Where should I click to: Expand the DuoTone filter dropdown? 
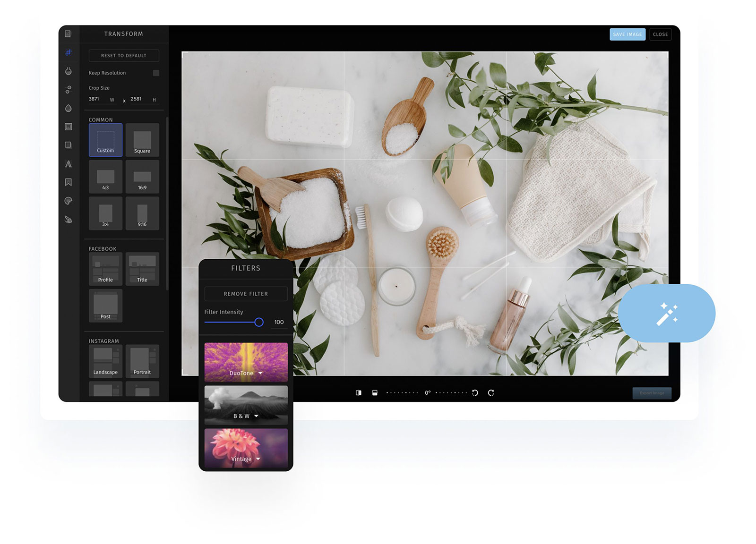[x=259, y=373]
